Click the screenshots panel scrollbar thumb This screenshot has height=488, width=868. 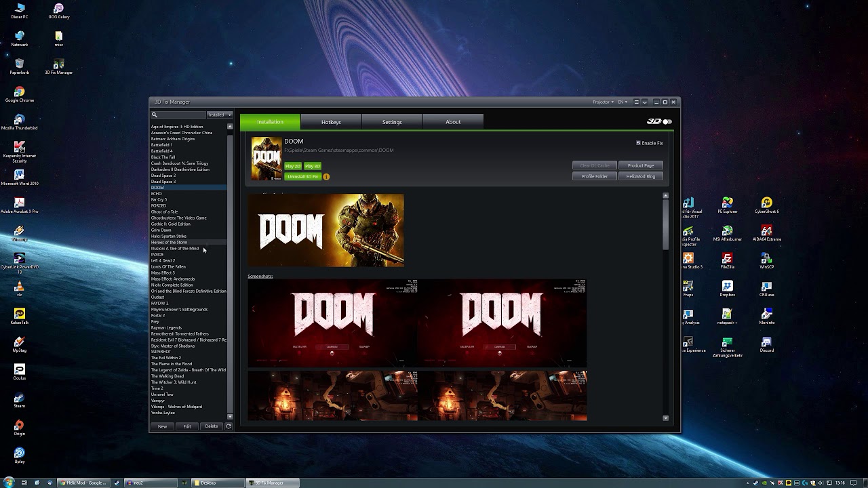[665, 225]
